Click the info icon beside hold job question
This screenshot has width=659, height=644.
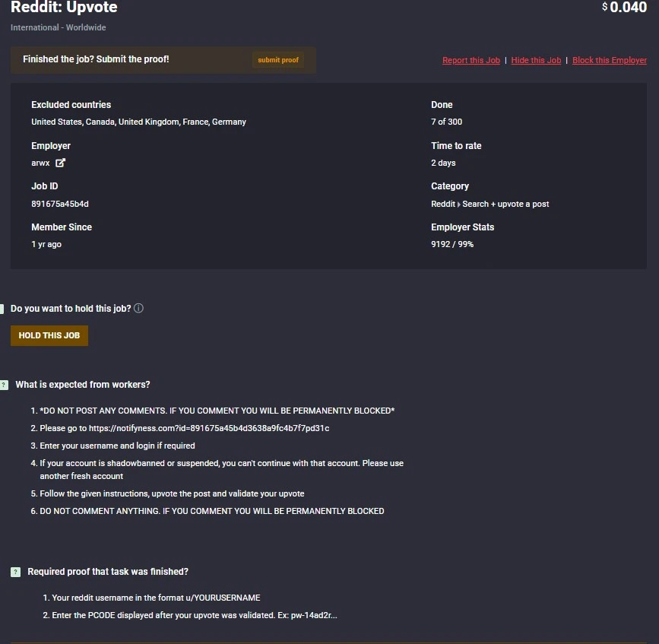138,308
